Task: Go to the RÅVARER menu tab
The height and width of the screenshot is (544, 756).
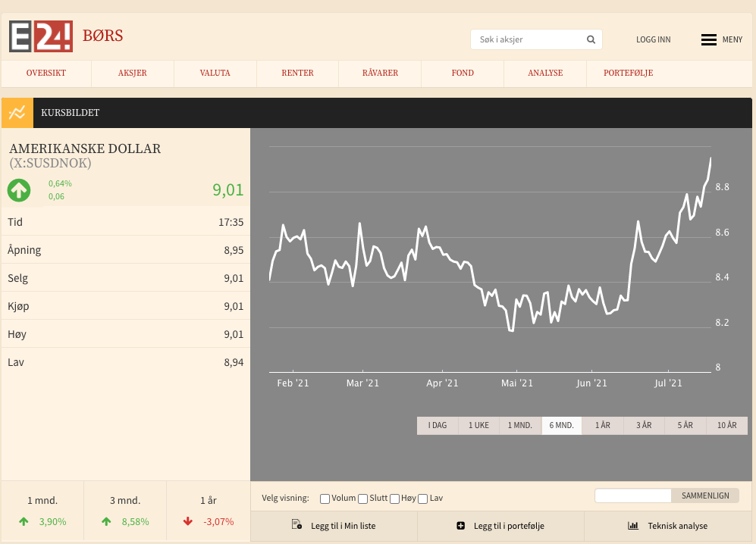Action: pos(380,73)
